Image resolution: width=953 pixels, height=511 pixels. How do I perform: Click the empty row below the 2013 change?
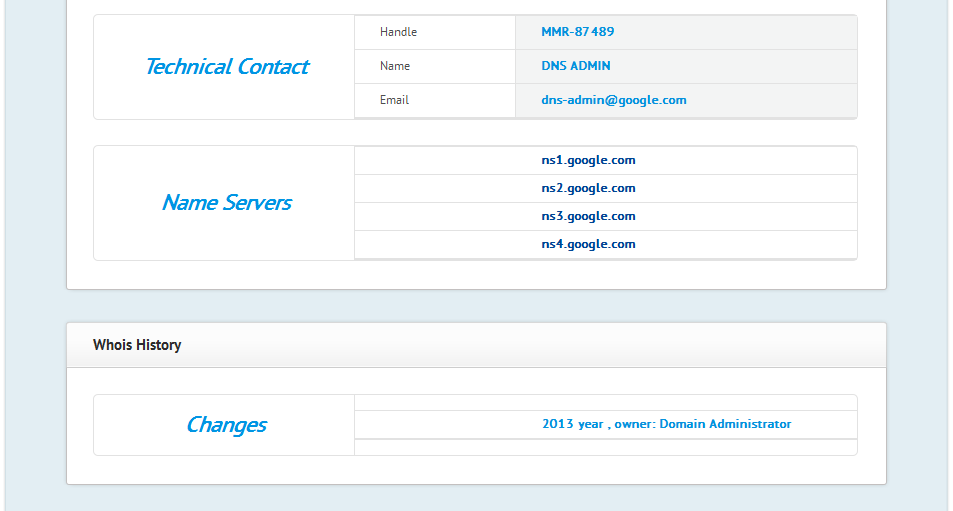coord(605,447)
